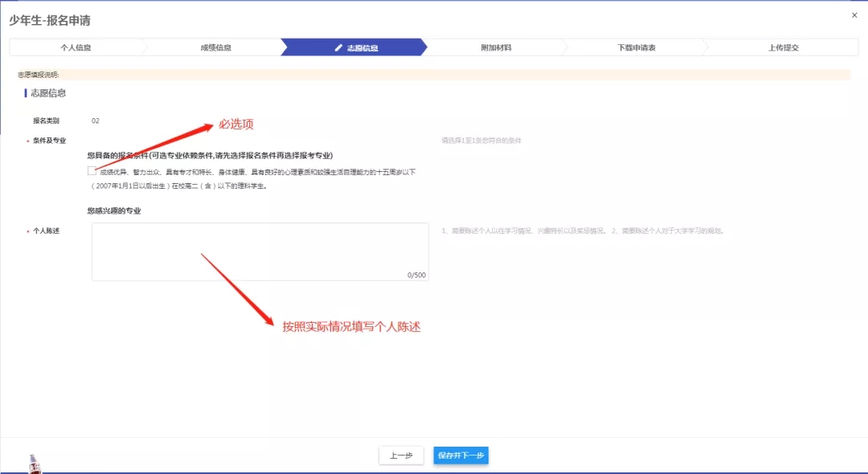Jump to the 下载申请表 step
Screen dimensions: 868x474
pos(637,48)
